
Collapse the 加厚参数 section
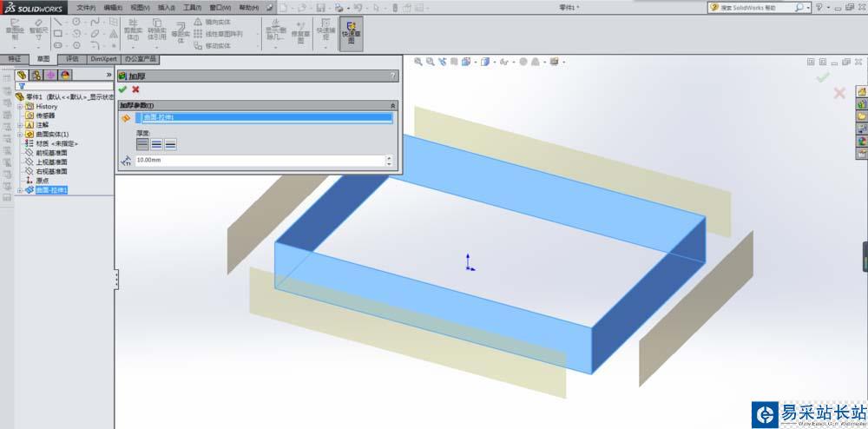pyautogui.click(x=392, y=105)
